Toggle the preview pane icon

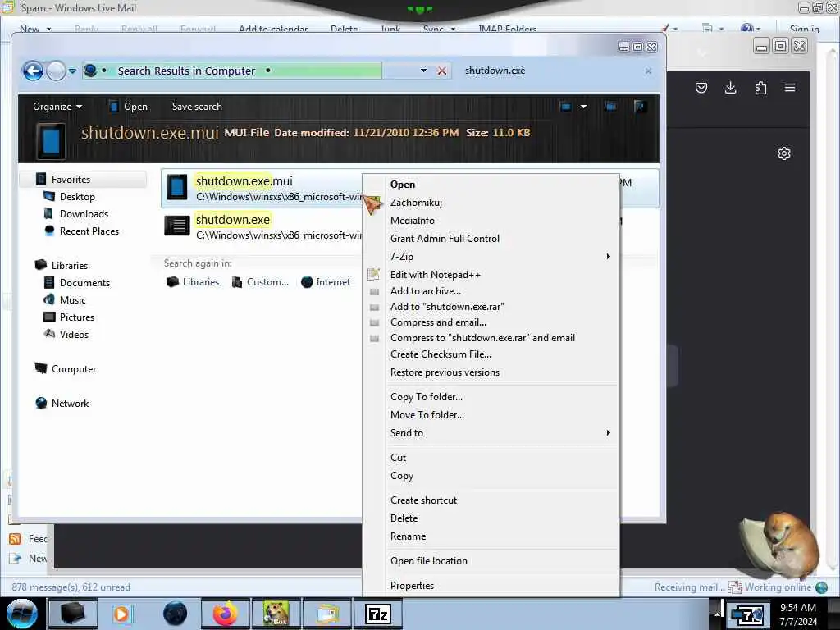click(x=610, y=107)
